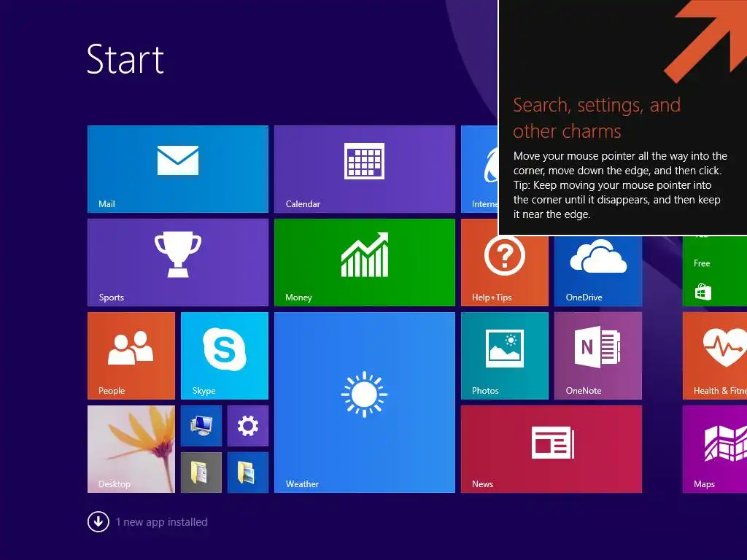Viewport: 747px width, 560px height.
Task: Launch the Skype tile
Action: coord(225,356)
